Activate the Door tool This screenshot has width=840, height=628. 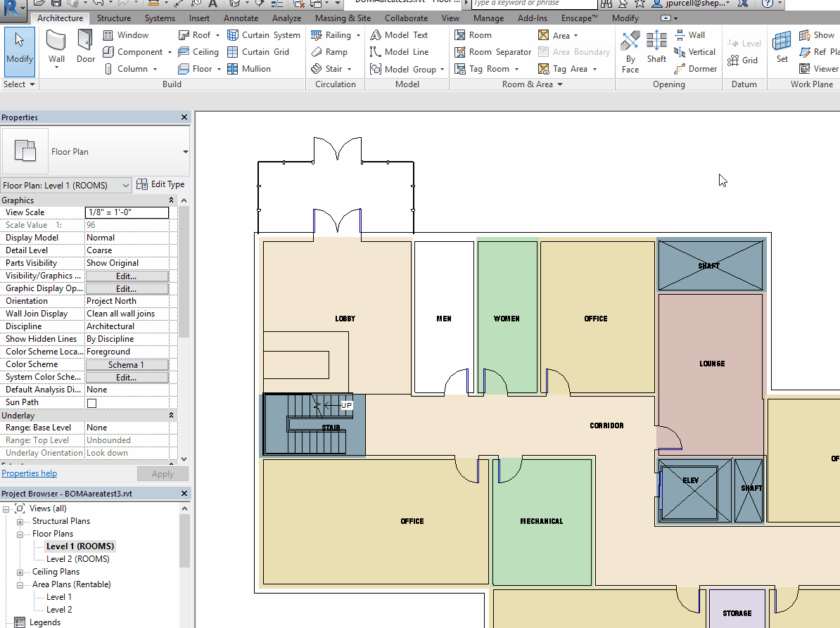[86, 47]
